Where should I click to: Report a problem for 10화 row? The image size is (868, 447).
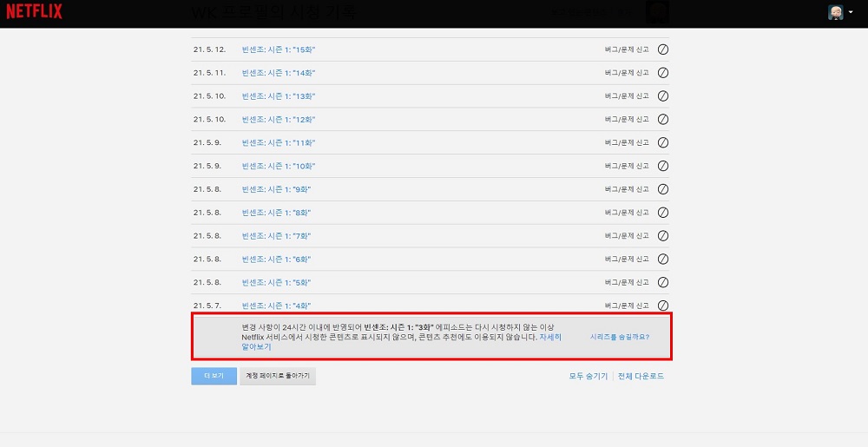click(x=627, y=166)
